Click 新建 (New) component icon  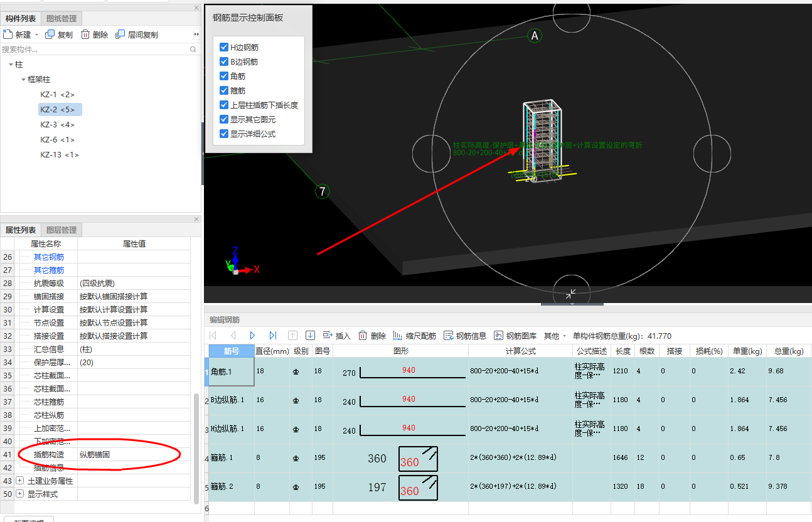pos(8,35)
